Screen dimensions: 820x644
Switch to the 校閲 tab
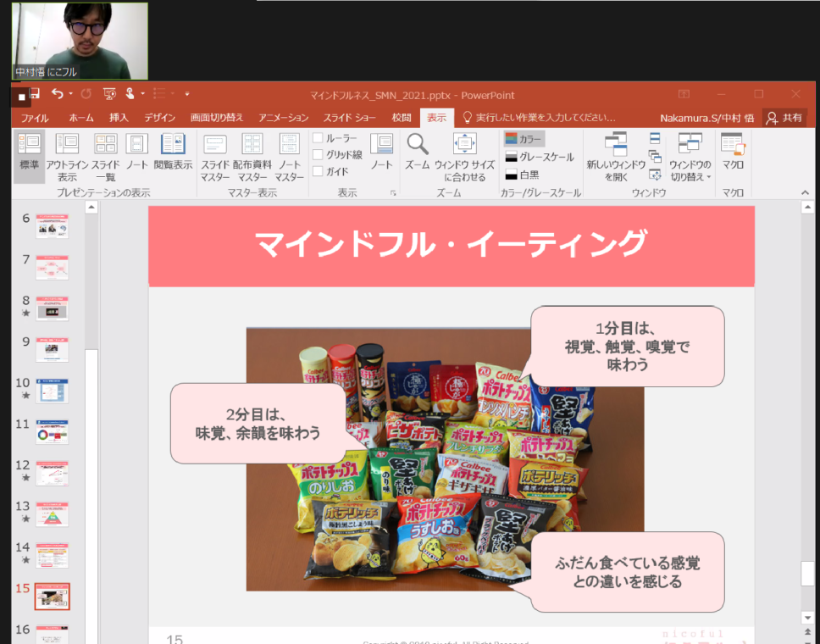tap(402, 118)
